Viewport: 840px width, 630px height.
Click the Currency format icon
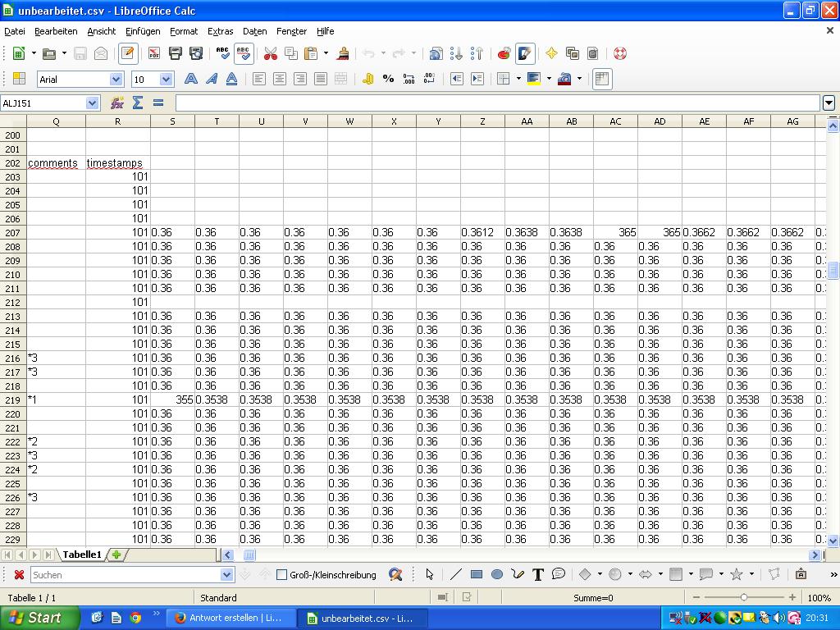pyautogui.click(x=368, y=80)
